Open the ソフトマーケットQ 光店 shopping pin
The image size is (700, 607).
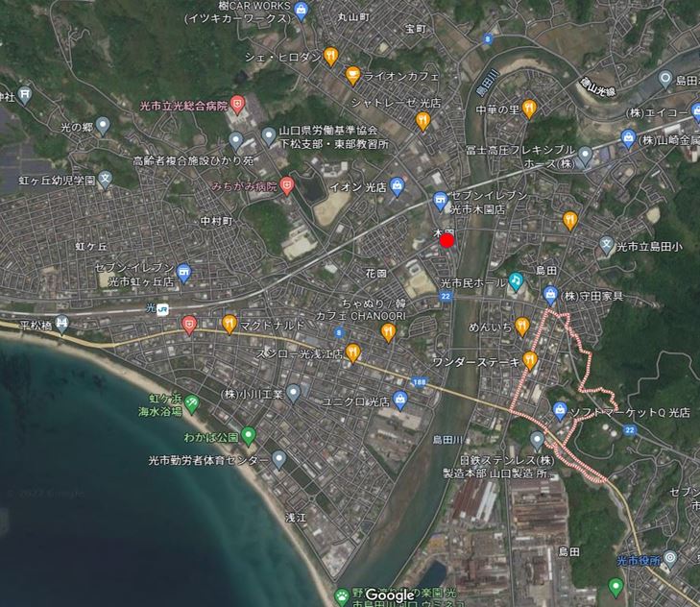[x=559, y=411]
